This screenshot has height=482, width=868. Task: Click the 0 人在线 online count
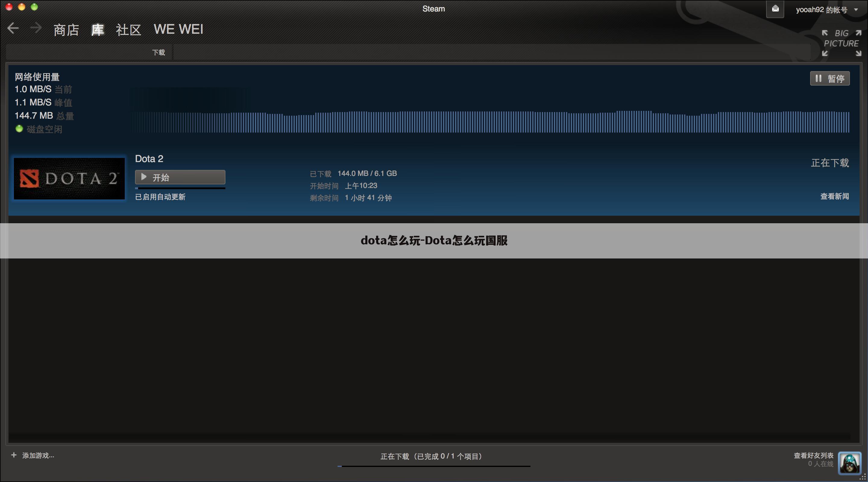(x=820, y=464)
